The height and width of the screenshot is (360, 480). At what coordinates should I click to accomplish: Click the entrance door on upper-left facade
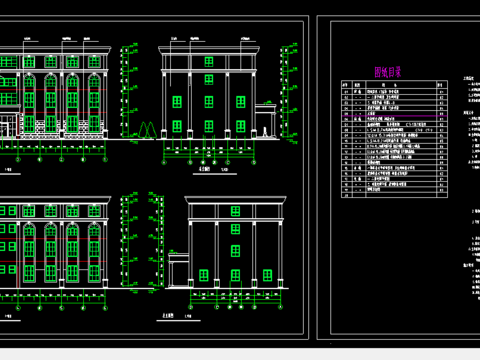point(7,126)
